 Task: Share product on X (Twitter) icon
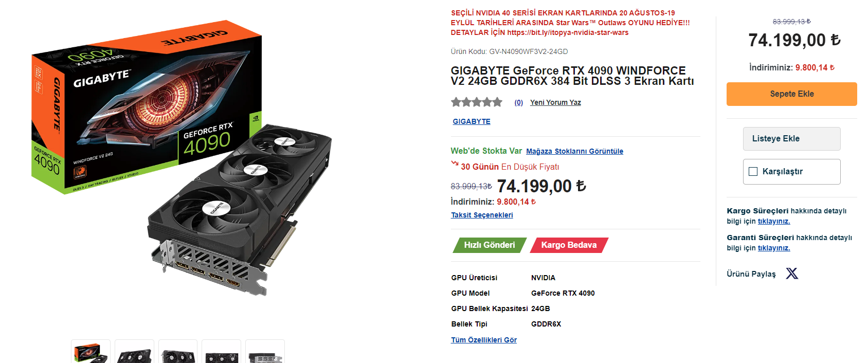pyautogui.click(x=792, y=274)
